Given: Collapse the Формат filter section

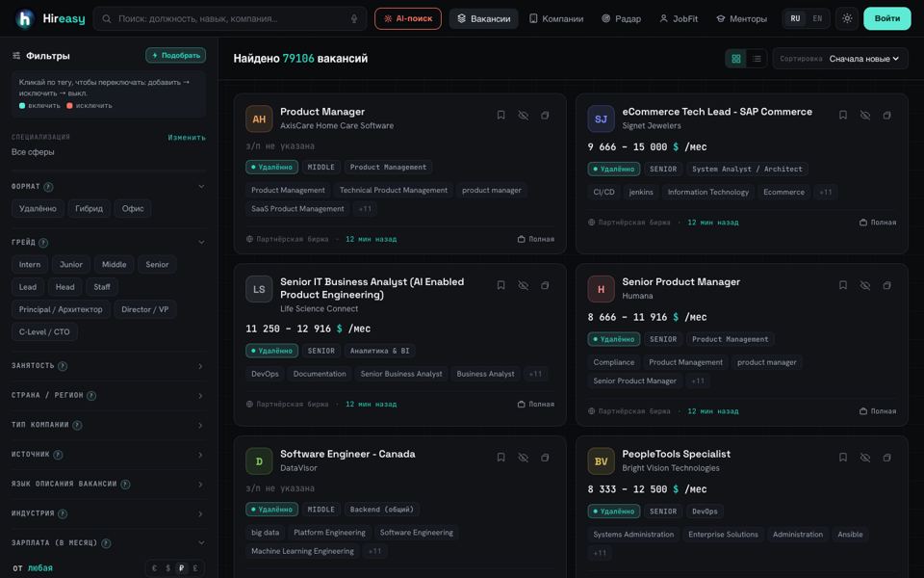Looking at the screenshot, I should [x=201, y=186].
